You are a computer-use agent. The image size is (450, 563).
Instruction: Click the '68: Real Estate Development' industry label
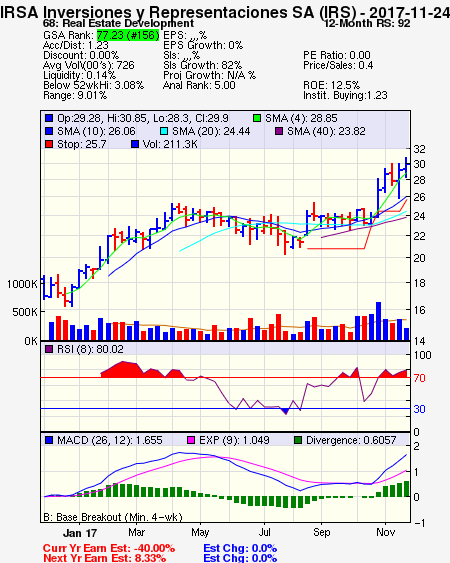[118, 24]
